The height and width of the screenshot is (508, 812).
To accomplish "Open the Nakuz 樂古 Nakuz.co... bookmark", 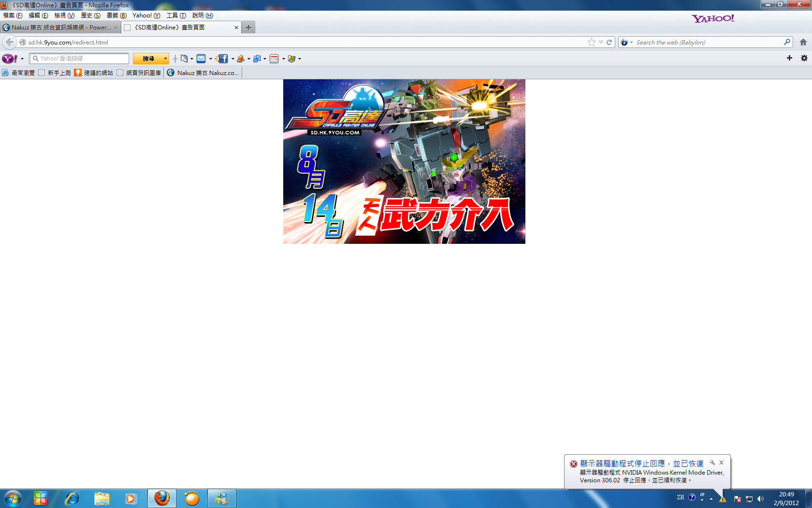I will coord(203,73).
